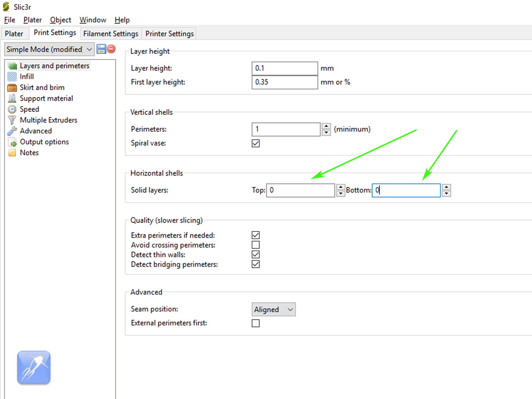Click the save preset floppy disk icon
The image size is (532, 399).
click(x=101, y=49)
